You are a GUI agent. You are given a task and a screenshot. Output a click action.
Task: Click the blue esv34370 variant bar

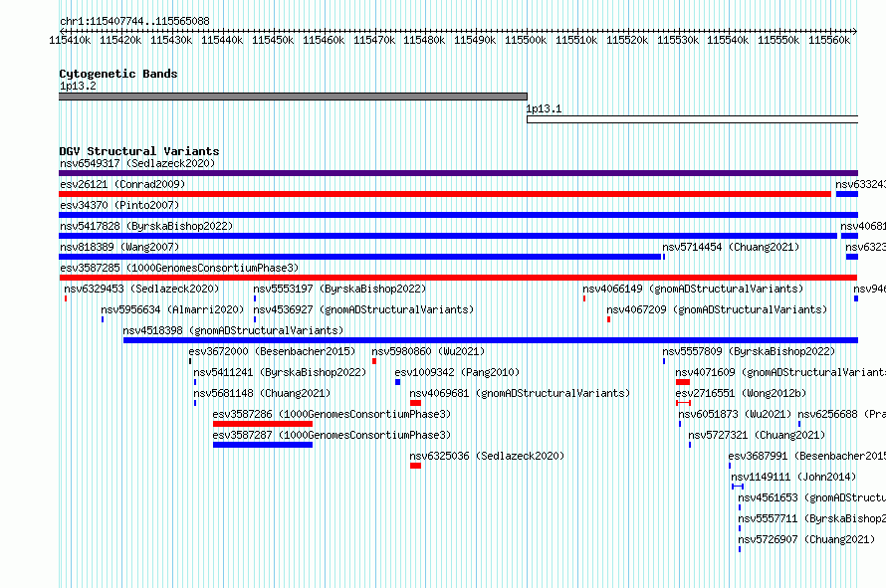click(x=458, y=215)
